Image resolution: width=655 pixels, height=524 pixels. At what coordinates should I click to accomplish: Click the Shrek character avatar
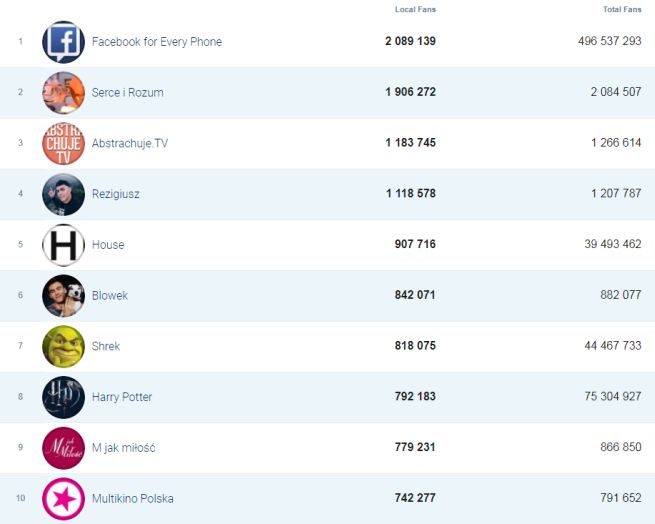coord(63,346)
